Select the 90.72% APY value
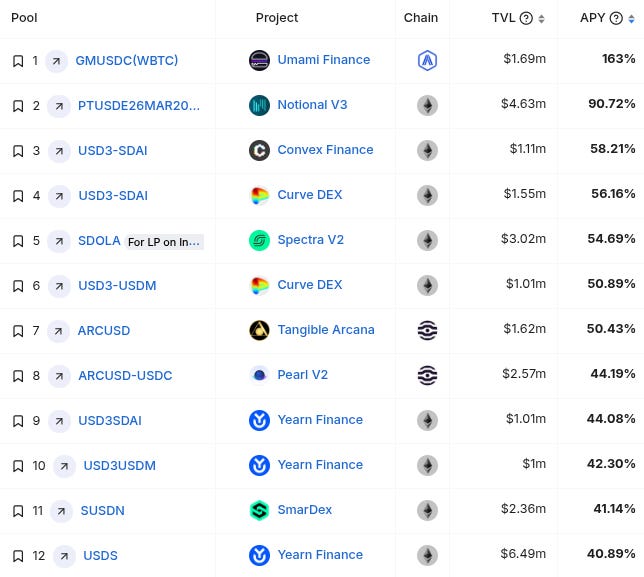644x577 pixels. [612, 103]
